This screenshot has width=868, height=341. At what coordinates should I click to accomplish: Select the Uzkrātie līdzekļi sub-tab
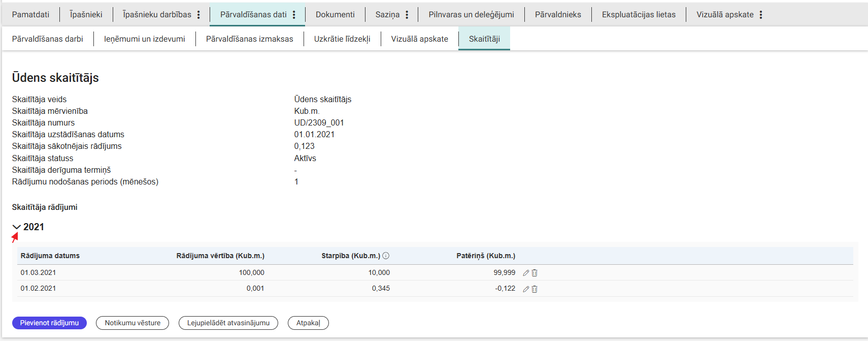click(x=342, y=39)
